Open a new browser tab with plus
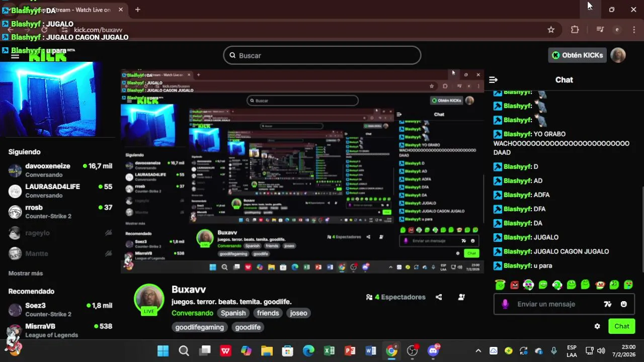The height and width of the screenshot is (362, 644). (137, 10)
